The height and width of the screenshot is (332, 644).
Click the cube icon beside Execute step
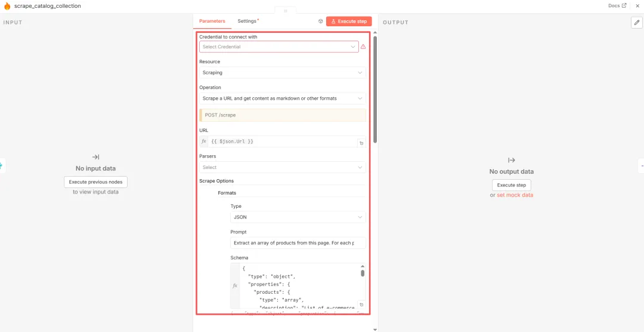pyautogui.click(x=320, y=21)
